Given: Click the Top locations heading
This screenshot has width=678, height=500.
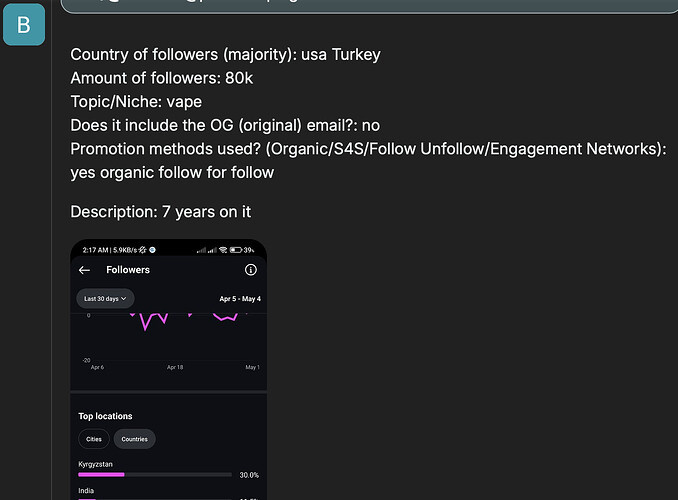Looking at the screenshot, I should point(105,416).
